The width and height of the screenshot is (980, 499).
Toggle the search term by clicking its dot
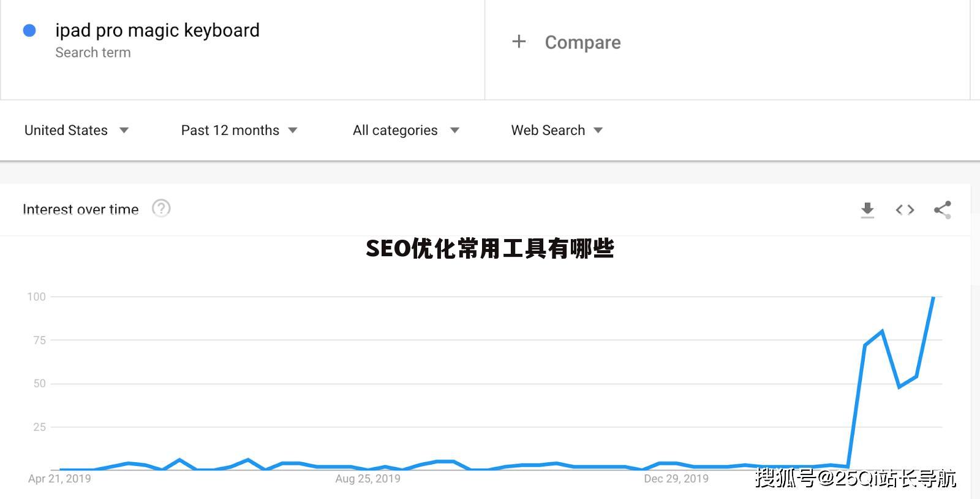coord(29,30)
